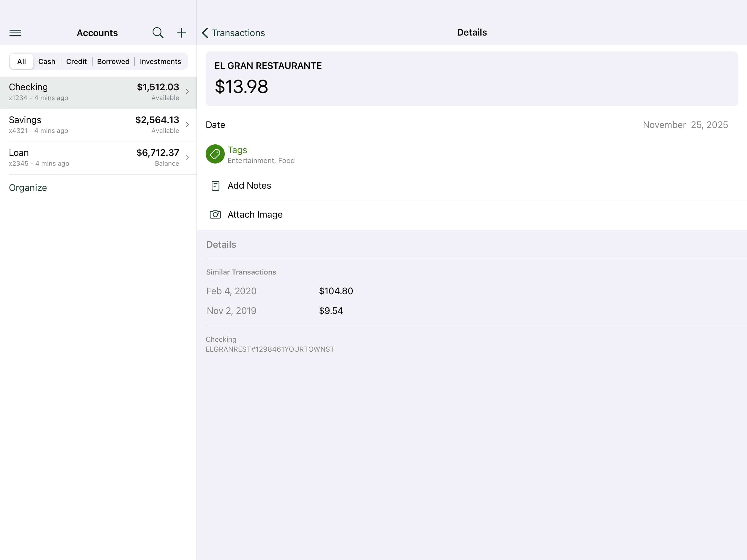Expand Loan account chevron
747x560 pixels.
187,157
